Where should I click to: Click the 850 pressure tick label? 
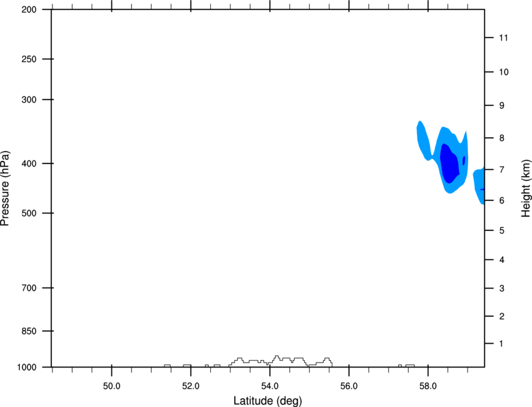tap(29, 331)
